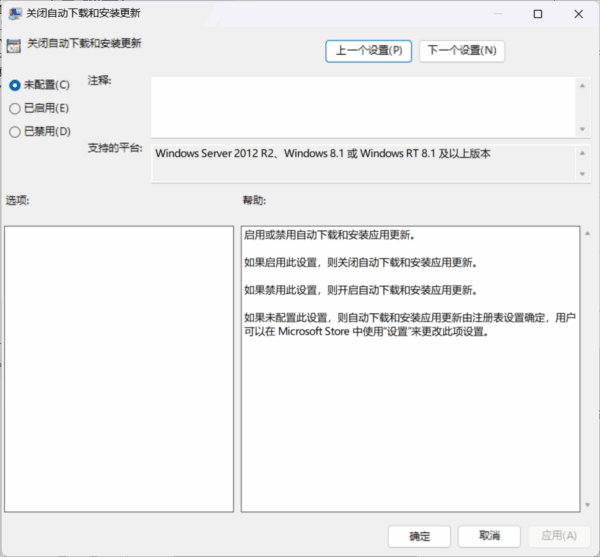The image size is (600, 557).
Task: Click the down arrow in the 支持的平台 scrollbar
Action: pos(582,174)
